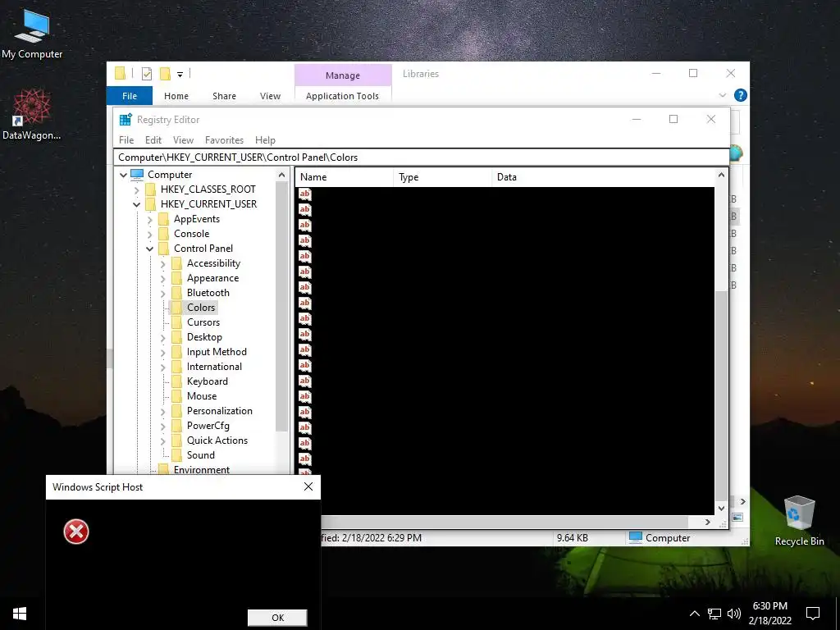840x630 pixels.
Task: Open the Registry Editor View menu
Action: click(x=183, y=139)
